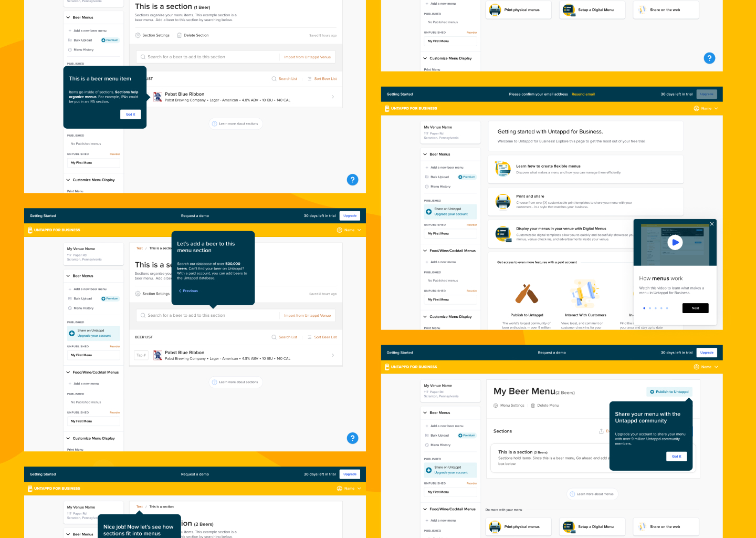Click Reorder beside Unpublished under Beer Menus, Getting started screen

(471, 225)
